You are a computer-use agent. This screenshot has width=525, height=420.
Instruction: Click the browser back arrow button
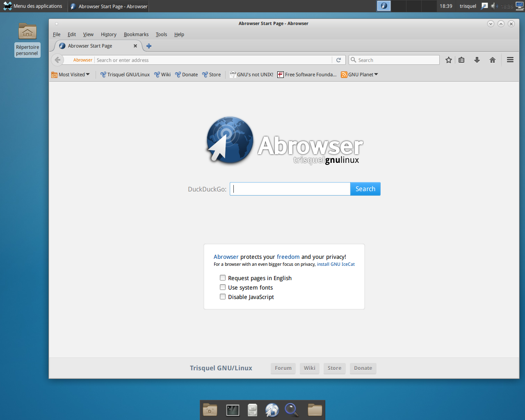[57, 60]
